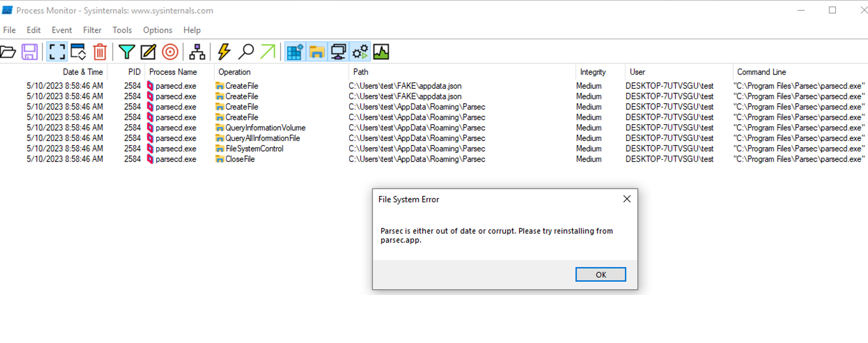The width and height of the screenshot is (868, 343).
Task: Clear the display with trash icon
Action: (100, 52)
